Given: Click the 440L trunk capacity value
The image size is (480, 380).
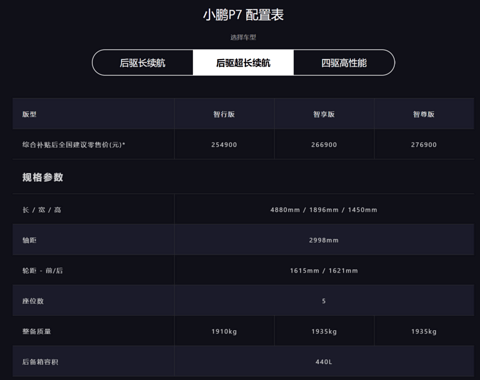Looking at the screenshot, I should (x=324, y=362).
